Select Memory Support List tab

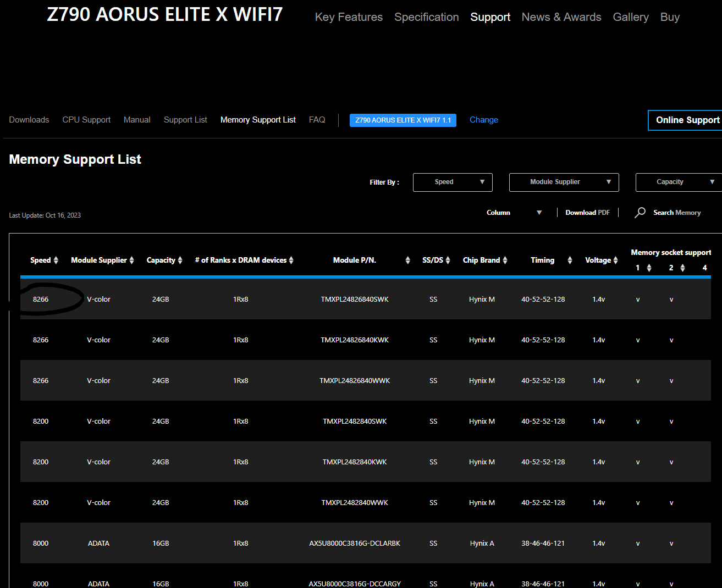click(x=258, y=120)
